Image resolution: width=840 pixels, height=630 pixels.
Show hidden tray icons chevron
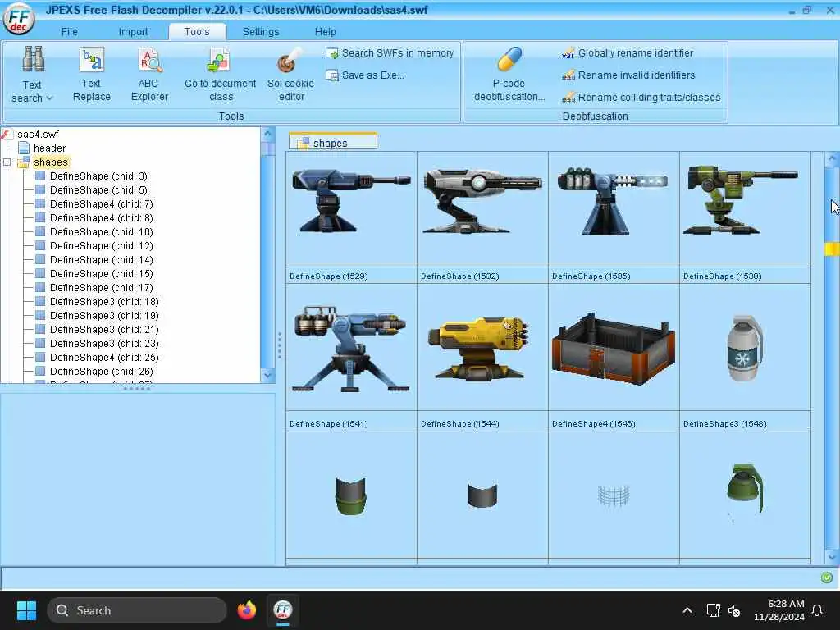tap(687, 610)
